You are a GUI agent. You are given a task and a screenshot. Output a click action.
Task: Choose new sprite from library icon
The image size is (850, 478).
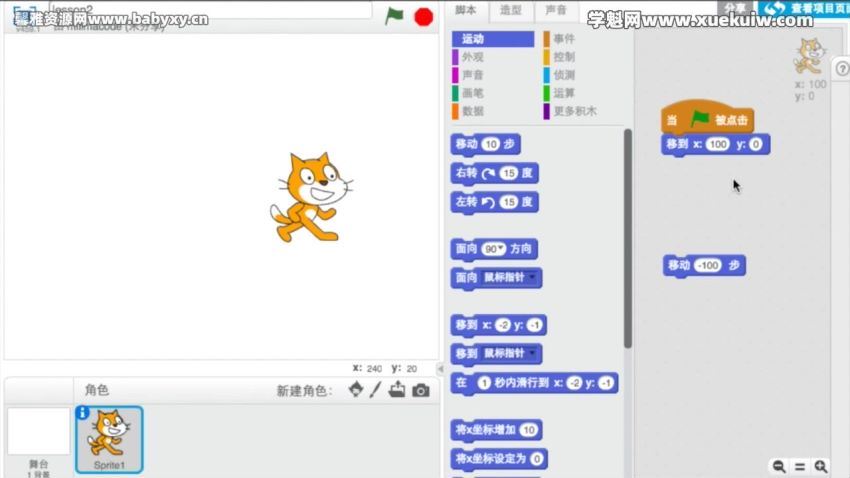click(x=356, y=390)
